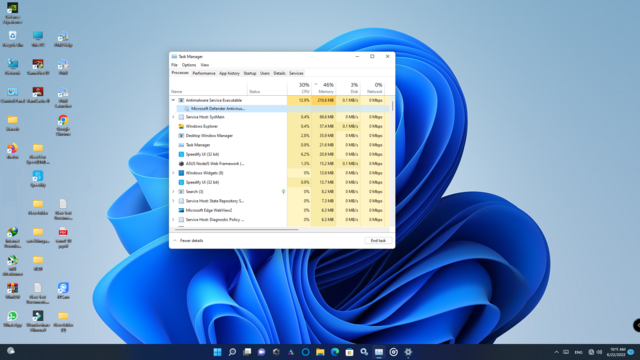Sort processes by Name column

[208, 88]
